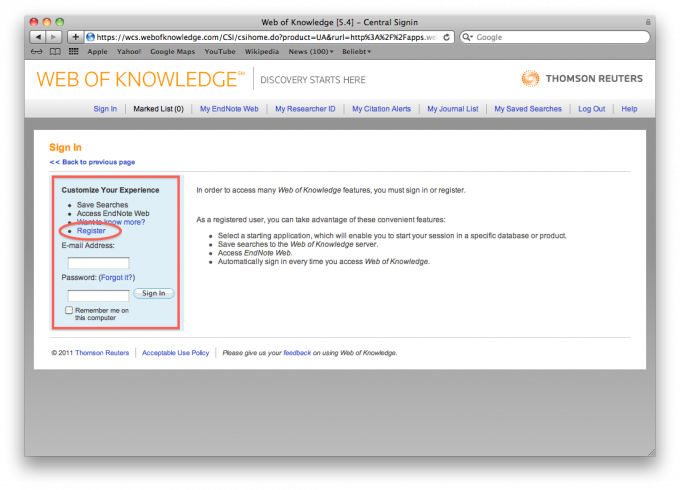680x490 pixels.
Task: Click the lock icon in the title bar
Action: [648, 22]
